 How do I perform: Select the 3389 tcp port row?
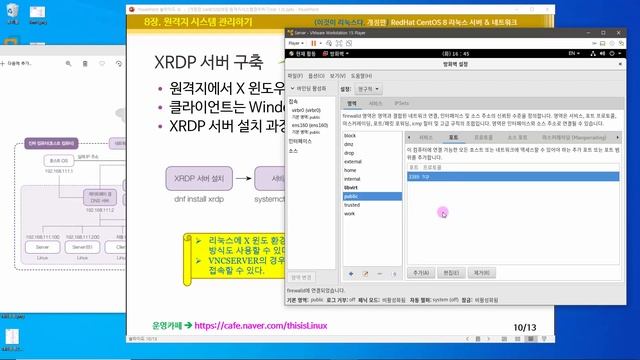[x=513, y=176]
